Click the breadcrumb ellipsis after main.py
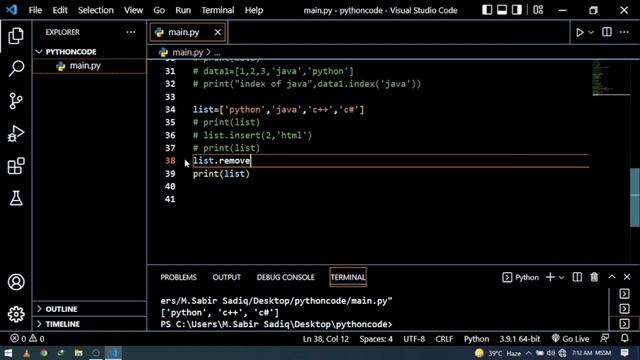640x360 pixels. [217, 53]
